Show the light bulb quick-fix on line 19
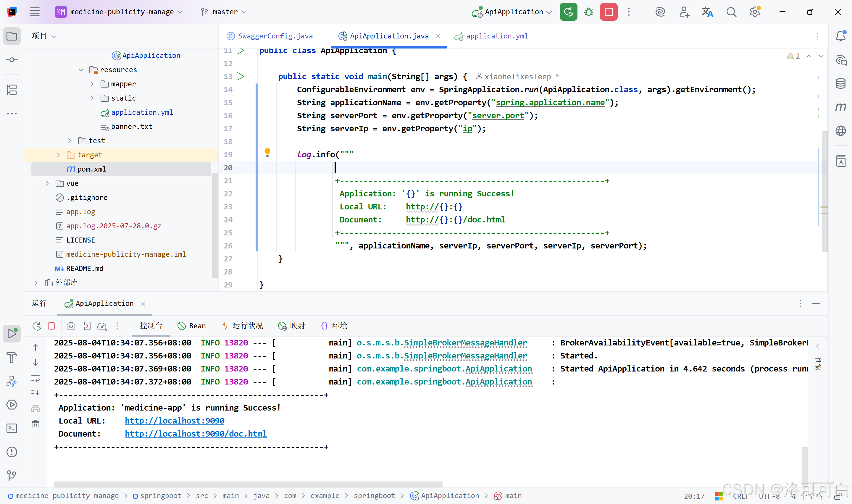 [267, 153]
